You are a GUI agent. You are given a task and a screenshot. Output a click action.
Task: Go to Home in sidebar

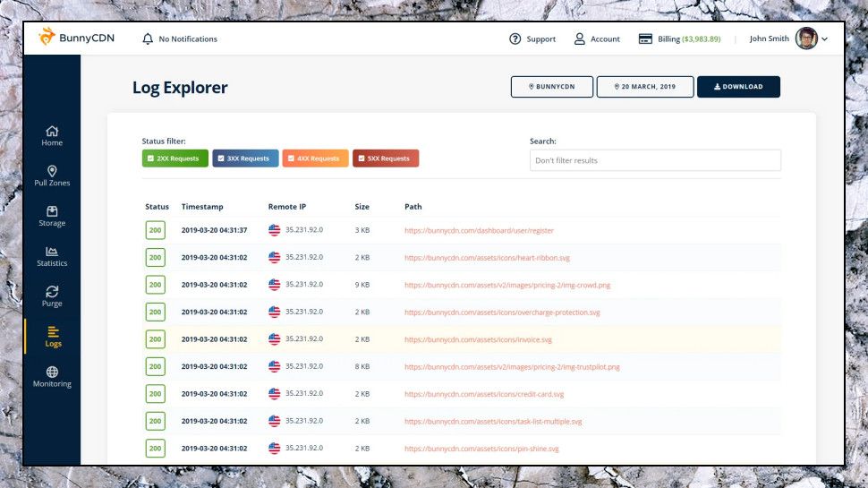point(52,136)
